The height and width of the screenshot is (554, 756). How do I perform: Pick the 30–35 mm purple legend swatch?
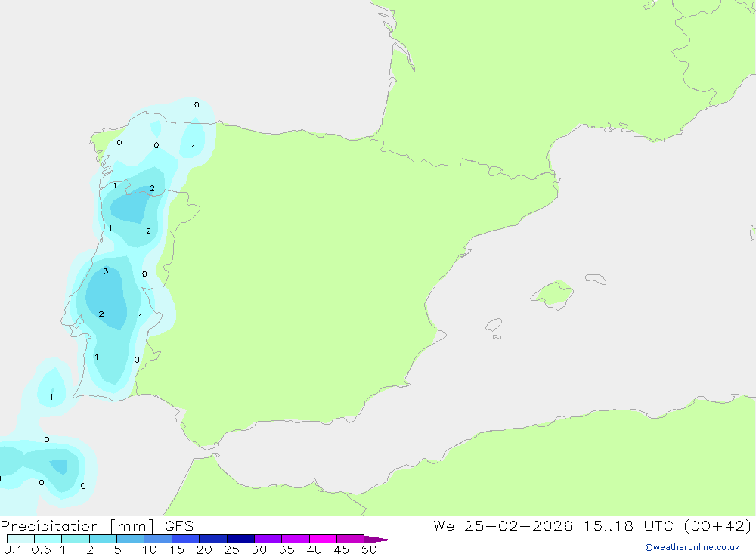coord(268,539)
